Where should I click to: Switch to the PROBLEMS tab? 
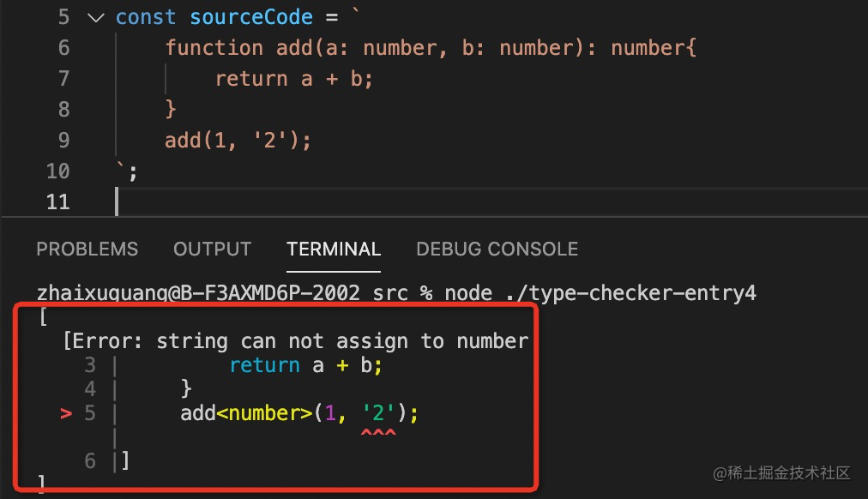87,249
